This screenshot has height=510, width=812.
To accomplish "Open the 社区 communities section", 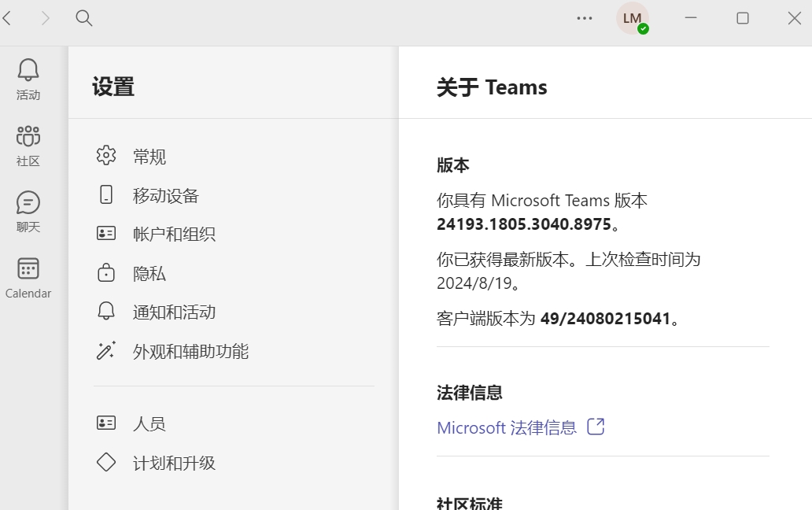I will [28, 146].
